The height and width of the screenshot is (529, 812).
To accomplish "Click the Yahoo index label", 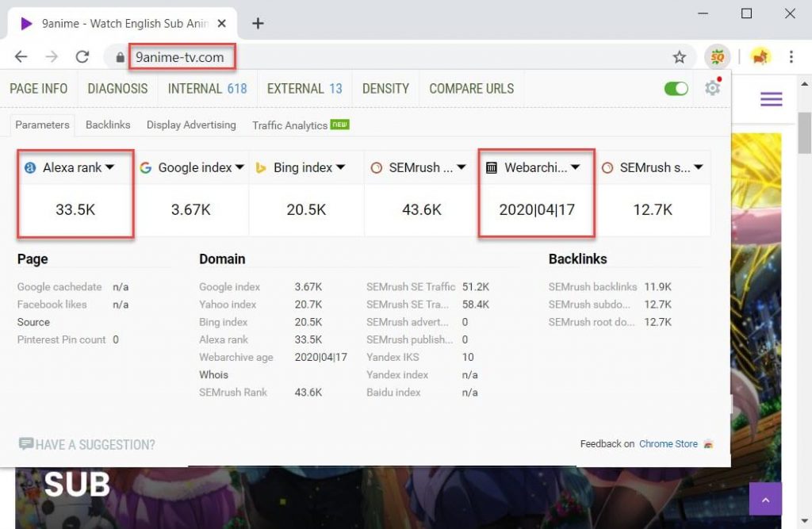I will [x=228, y=304].
